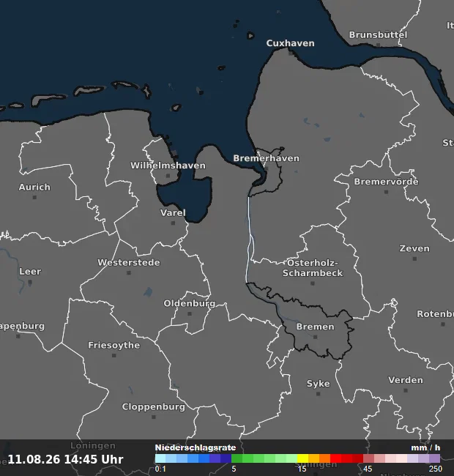Click the Bremervörde city label
The image size is (454, 476).
[386, 182]
